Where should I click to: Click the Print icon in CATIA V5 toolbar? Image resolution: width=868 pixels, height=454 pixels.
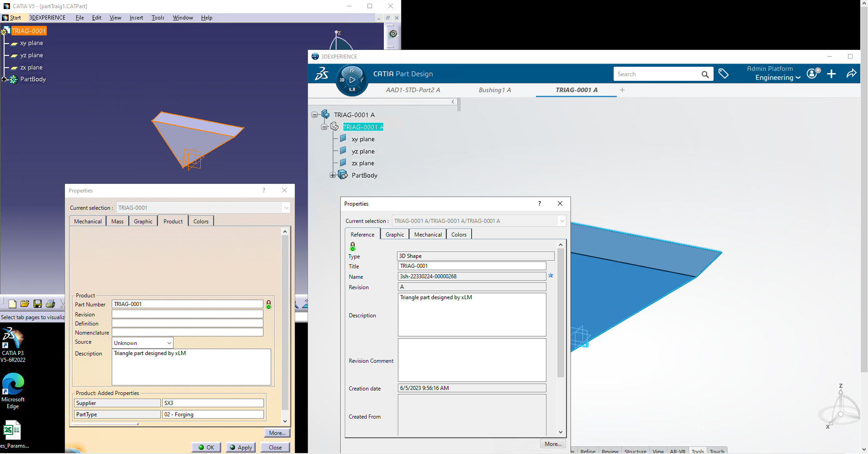click(50, 304)
